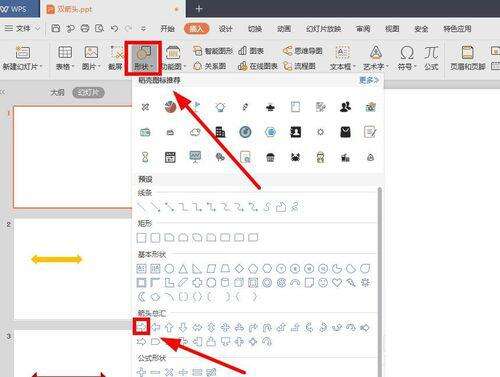Image resolution: width=500 pixels, height=377 pixels.
Task: Click the 图片 picture insert icon
Action: (x=91, y=58)
